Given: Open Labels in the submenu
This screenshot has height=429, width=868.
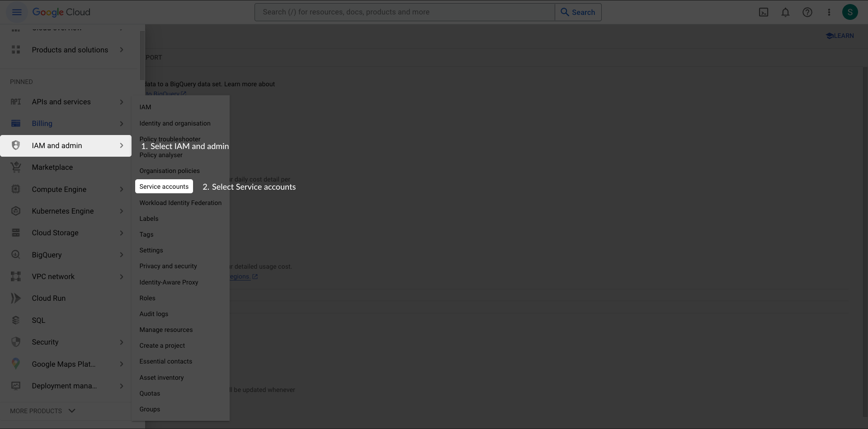Looking at the screenshot, I should (149, 219).
